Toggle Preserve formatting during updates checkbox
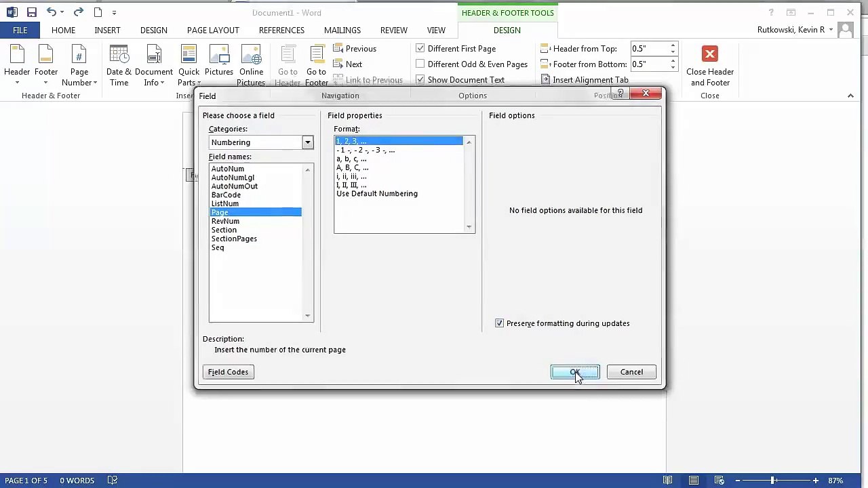Screen dimensions: 868x488 (x=500, y=323)
